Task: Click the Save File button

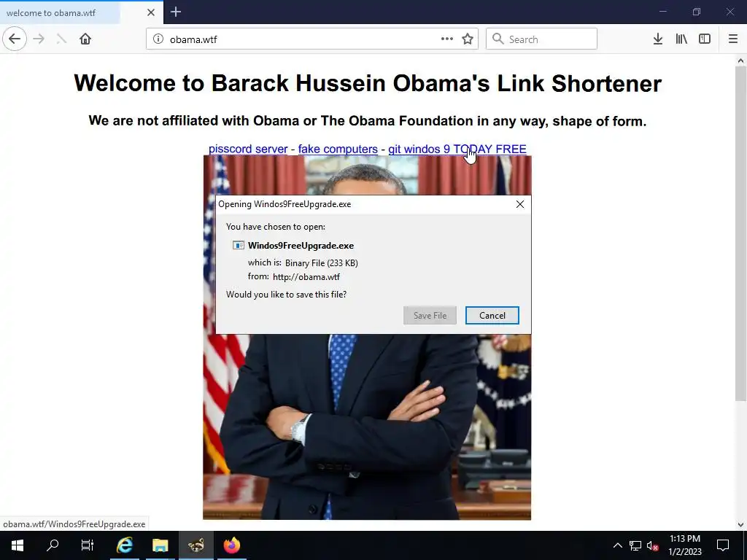Action: (430, 315)
